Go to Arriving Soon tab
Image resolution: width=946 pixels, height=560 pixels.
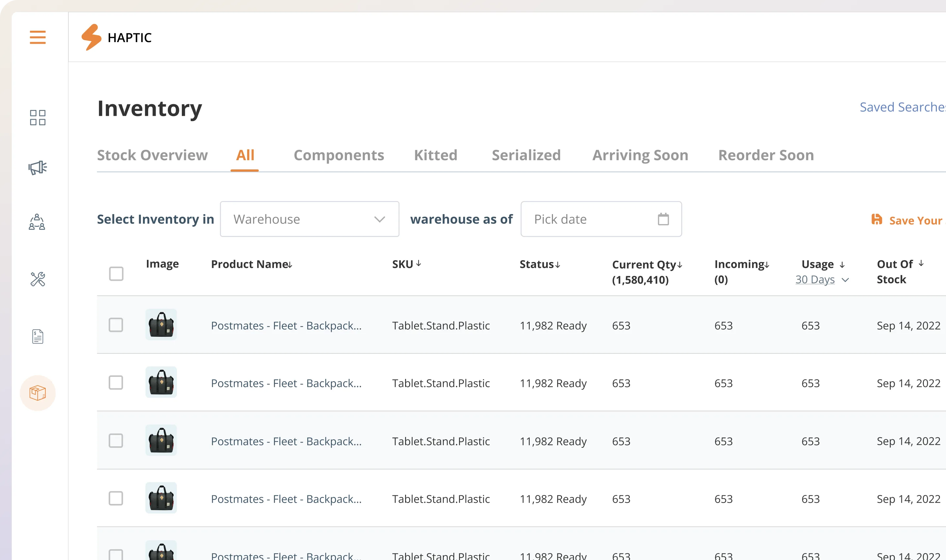click(x=640, y=155)
